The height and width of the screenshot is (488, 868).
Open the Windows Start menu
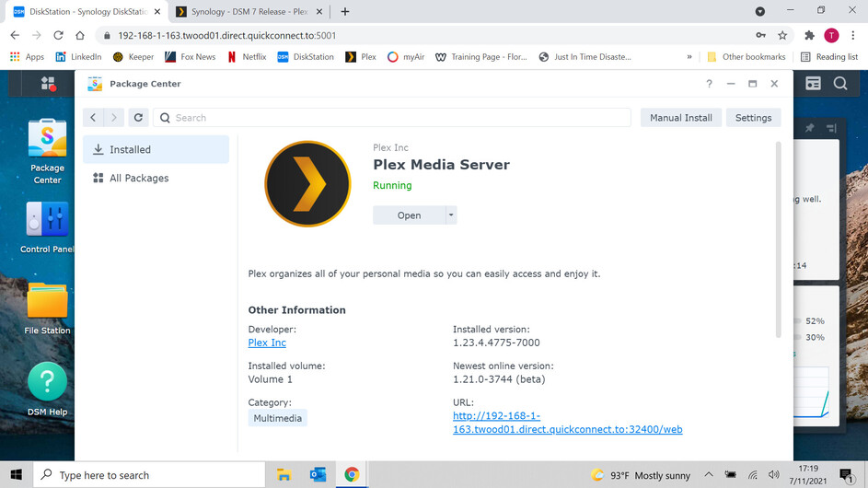click(x=16, y=475)
